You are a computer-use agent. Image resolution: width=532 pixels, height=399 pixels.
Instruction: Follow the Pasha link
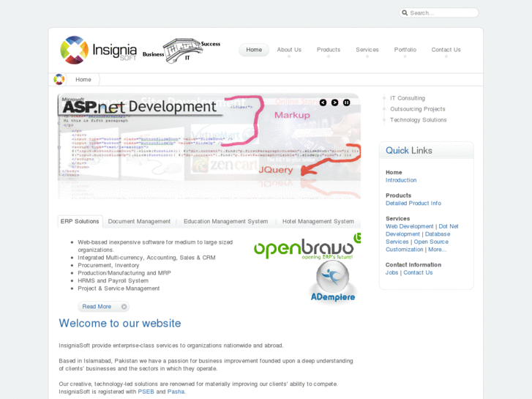(x=176, y=392)
